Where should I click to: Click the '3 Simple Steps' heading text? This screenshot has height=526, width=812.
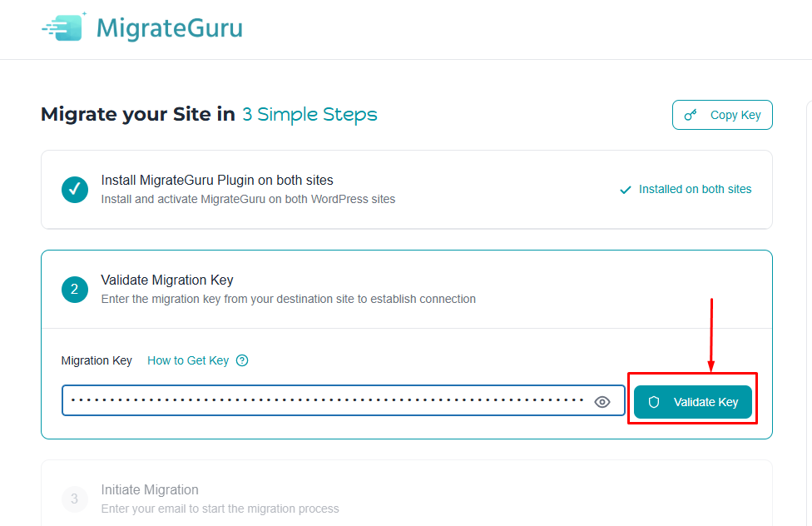[309, 115]
